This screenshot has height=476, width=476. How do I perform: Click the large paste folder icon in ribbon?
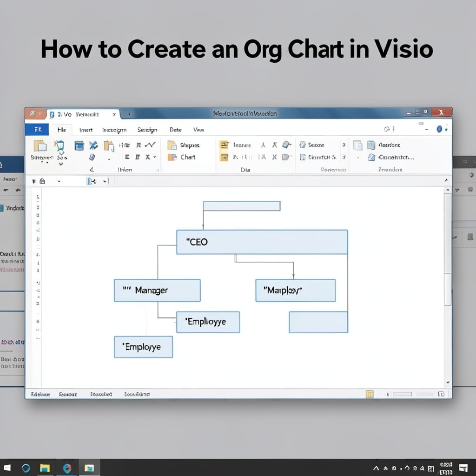pyautogui.click(x=40, y=145)
